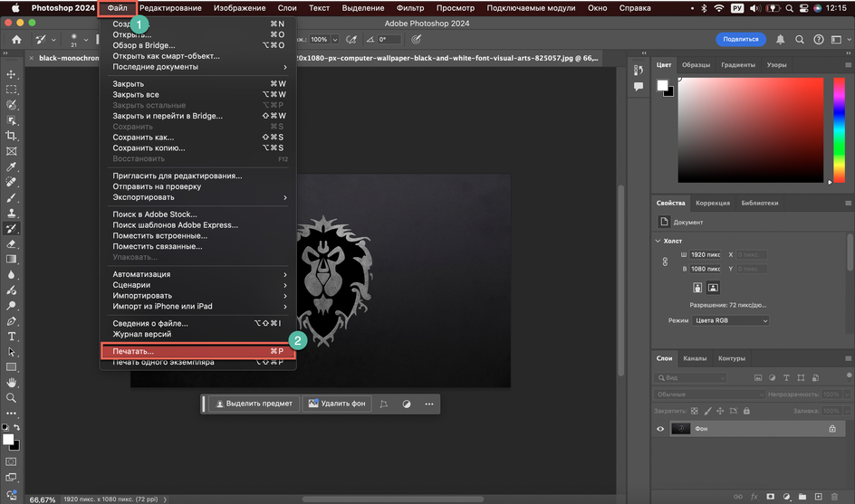Screen dimensions: 855x504
Task: Select the Rectangular Marquee tool
Action: click(x=11, y=90)
